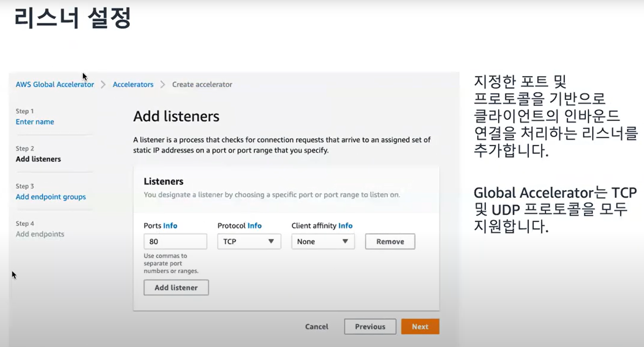Click chevron before Create accelerator breadcrumb

coord(163,85)
